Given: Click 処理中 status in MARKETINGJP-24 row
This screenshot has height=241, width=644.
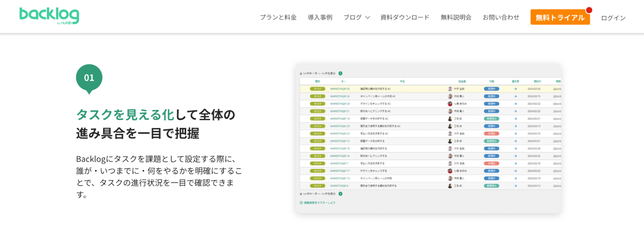Looking at the screenshot, I should (x=491, y=96).
